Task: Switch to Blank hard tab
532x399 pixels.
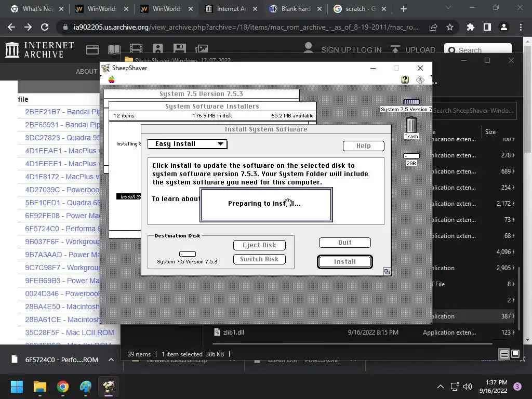Action: (x=295, y=9)
